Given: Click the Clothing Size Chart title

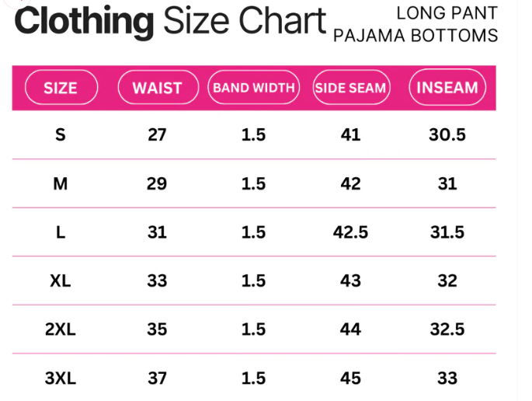Looking at the screenshot, I should click(169, 22).
